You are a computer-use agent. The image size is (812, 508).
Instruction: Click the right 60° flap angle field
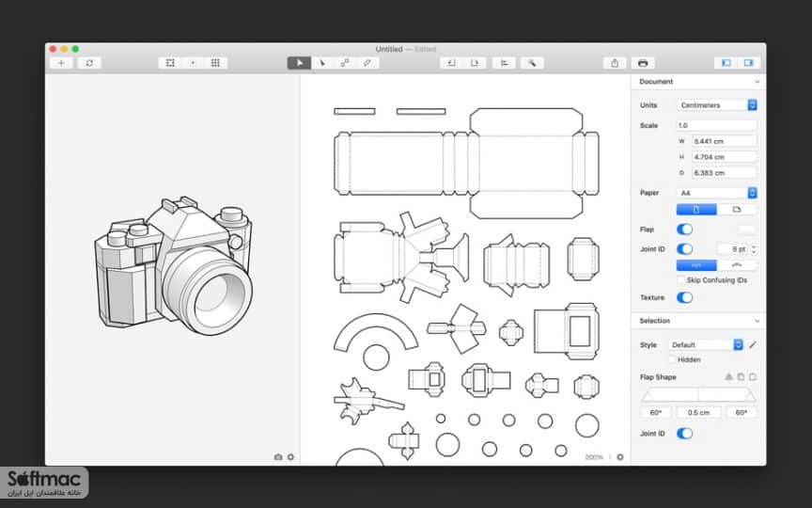click(742, 413)
